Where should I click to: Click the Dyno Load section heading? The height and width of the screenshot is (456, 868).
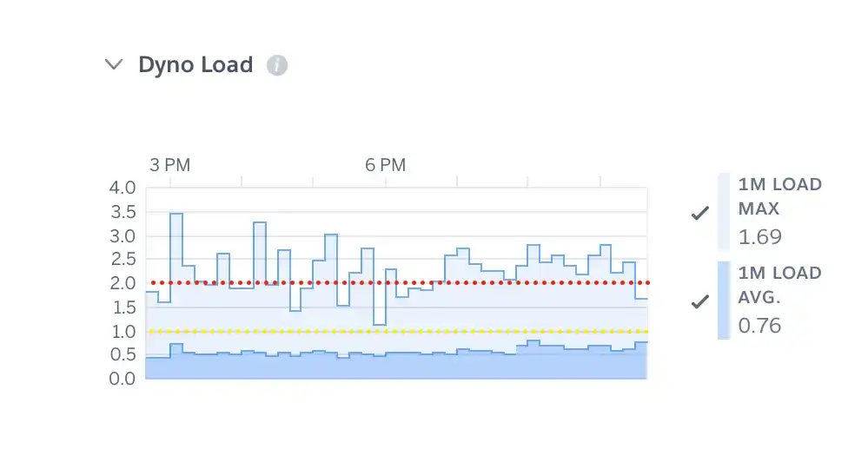[195, 65]
